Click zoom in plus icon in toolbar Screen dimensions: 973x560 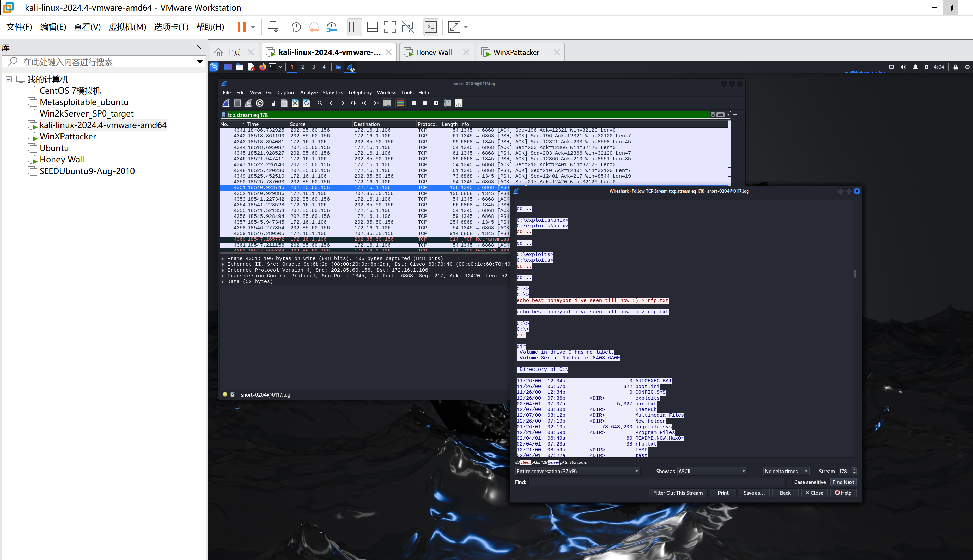pos(414,103)
